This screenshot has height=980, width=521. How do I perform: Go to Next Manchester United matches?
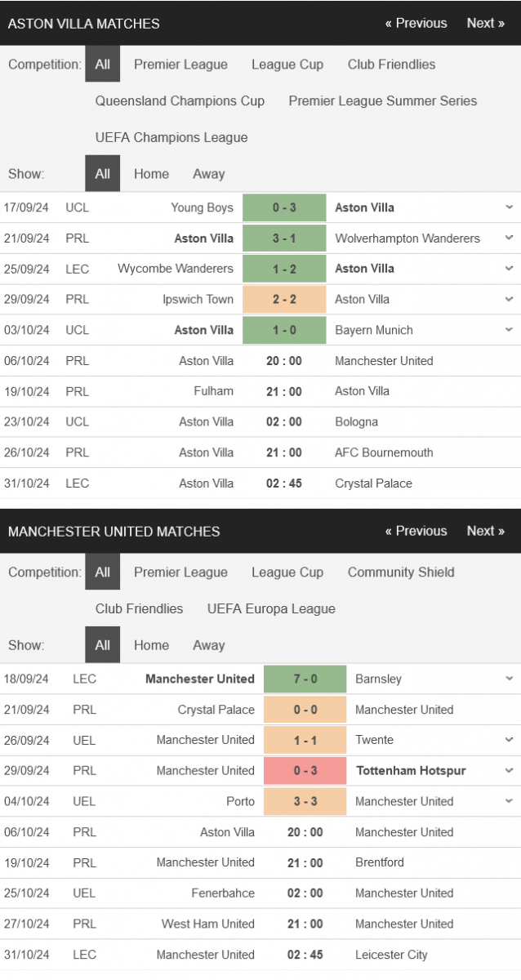click(x=485, y=531)
